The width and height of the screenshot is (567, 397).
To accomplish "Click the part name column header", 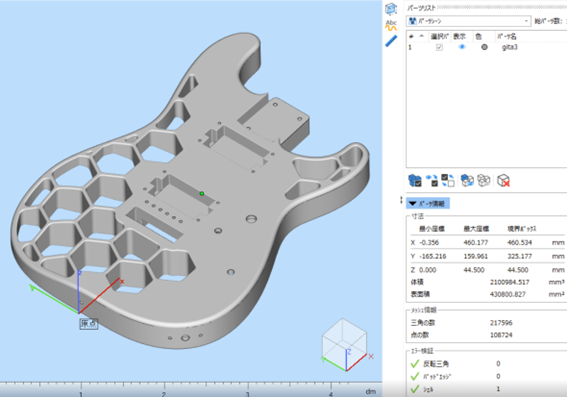I will (506, 36).
